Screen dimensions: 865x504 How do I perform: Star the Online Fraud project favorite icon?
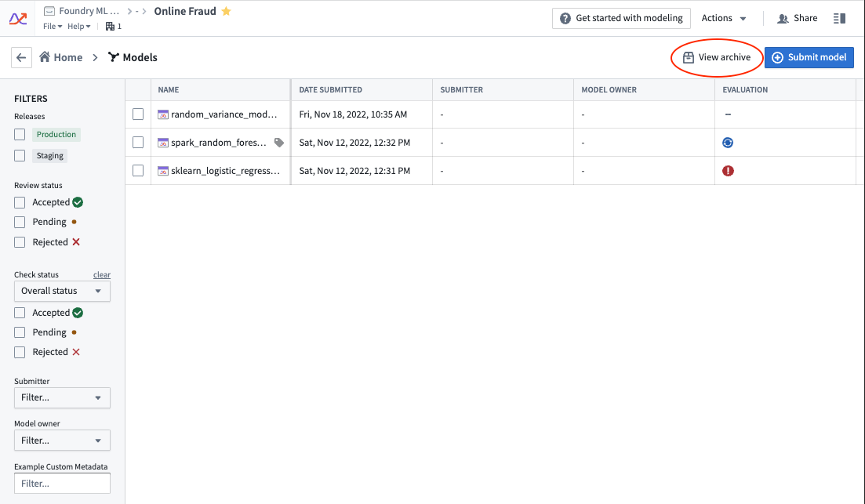click(226, 11)
